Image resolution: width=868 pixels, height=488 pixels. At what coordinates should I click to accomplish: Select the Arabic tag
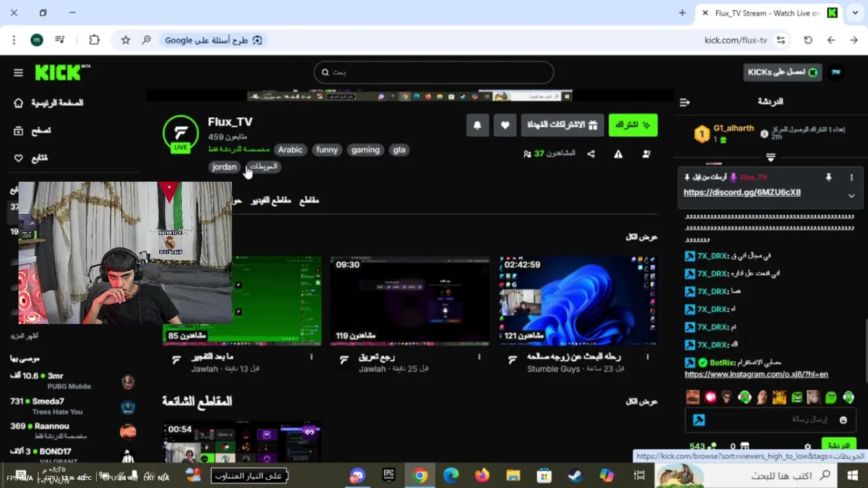coord(290,150)
